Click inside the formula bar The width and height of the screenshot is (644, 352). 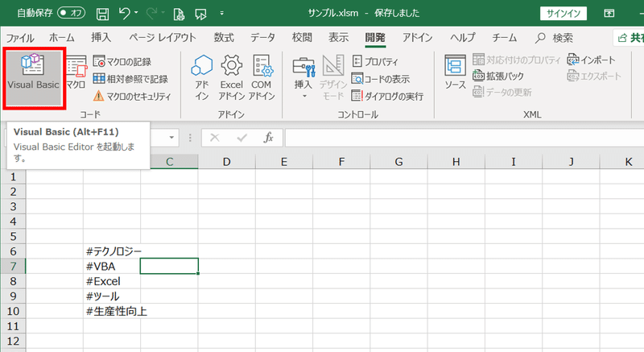pos(464,138)
